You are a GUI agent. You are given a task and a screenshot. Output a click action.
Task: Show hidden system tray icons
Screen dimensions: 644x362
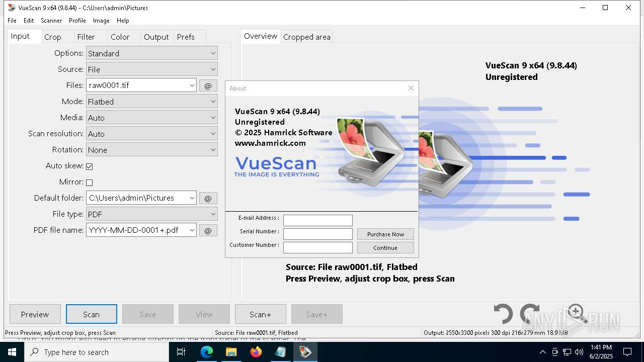542,352
